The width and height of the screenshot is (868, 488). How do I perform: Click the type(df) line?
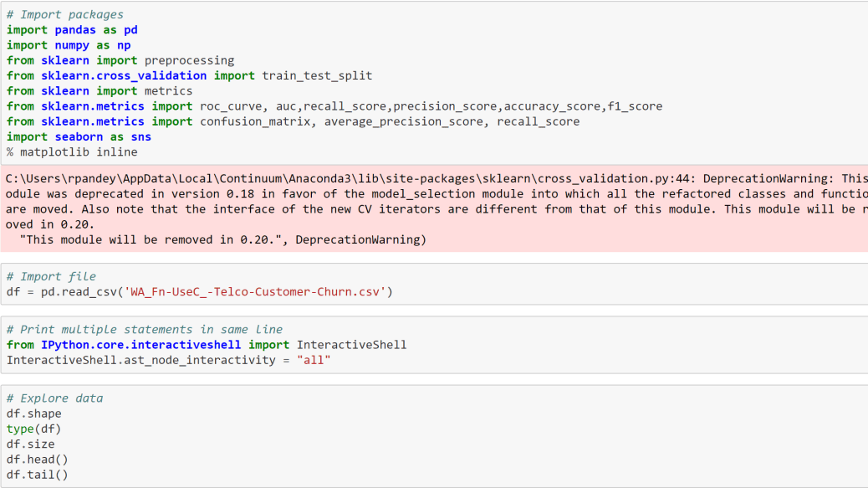[x=33, y=429]
